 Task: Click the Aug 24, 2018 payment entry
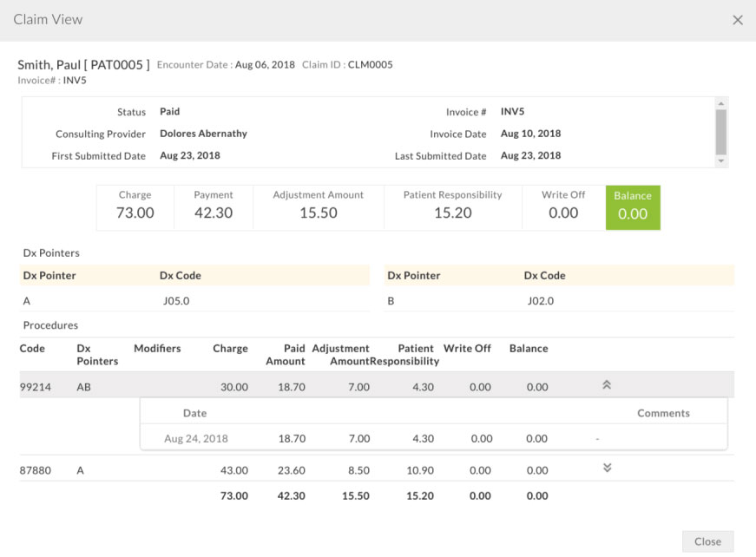point(195,439)
